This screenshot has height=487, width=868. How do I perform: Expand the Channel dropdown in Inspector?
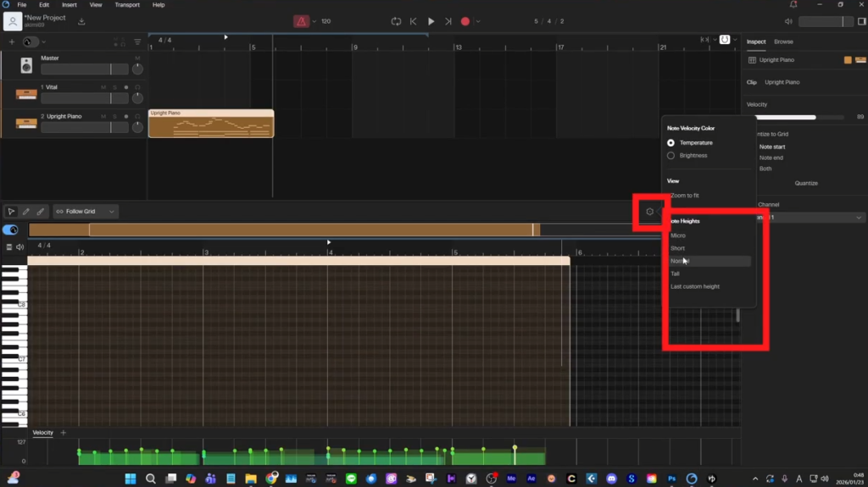(x=860, y=218)
